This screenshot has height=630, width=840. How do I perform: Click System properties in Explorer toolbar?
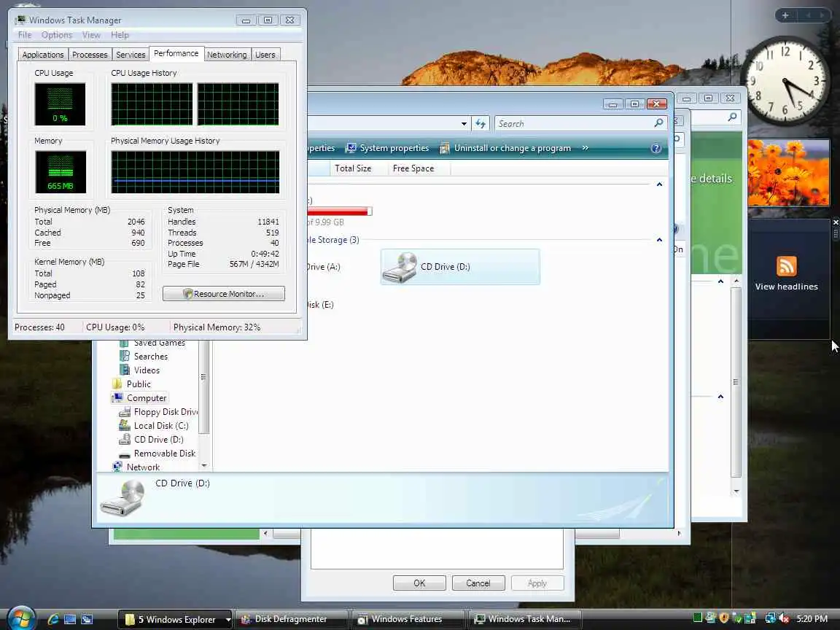pos(387,149)
